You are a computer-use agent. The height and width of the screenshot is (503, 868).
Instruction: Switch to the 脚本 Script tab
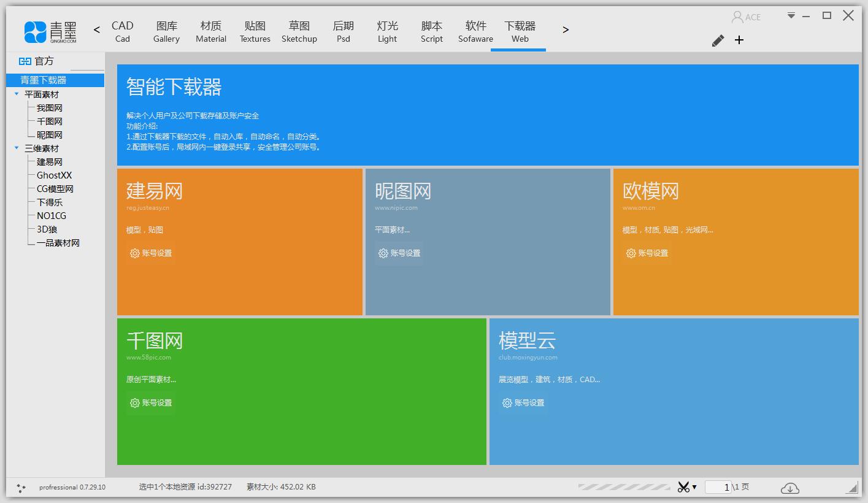pos(432,32)
